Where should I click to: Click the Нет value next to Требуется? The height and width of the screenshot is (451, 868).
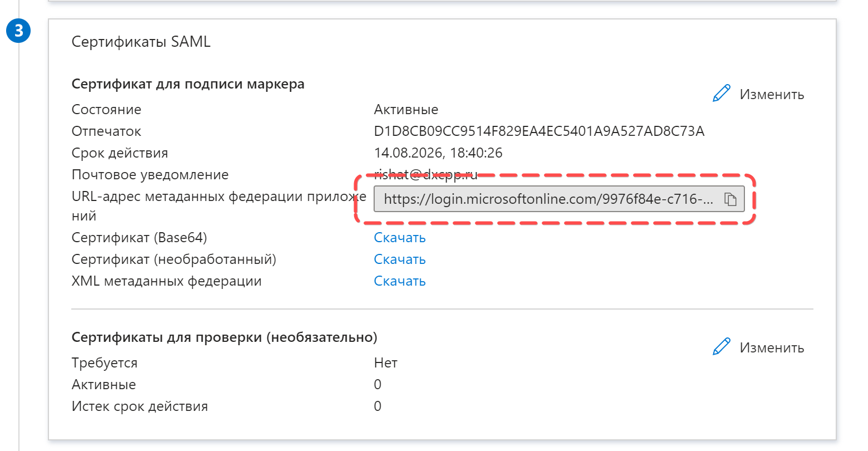coord(385,363)
